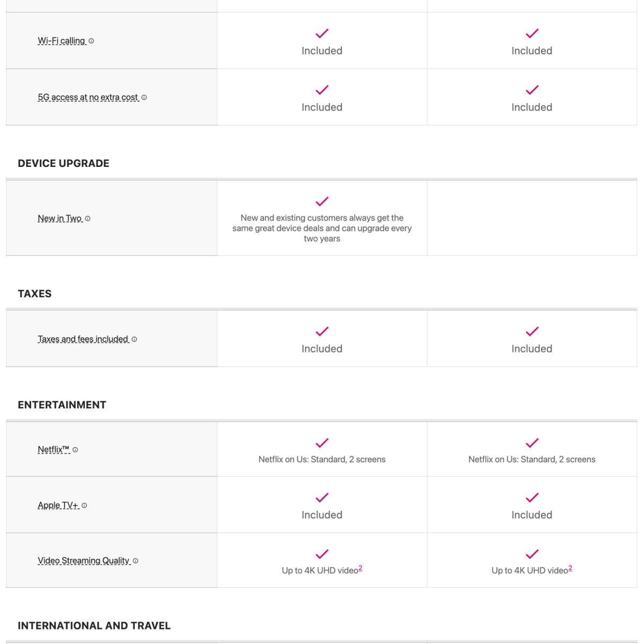Image resolution: width=644 pixels, height=644 pixels.
Task: Click info icon for Taxes and fees included
Action: point(134,339)
